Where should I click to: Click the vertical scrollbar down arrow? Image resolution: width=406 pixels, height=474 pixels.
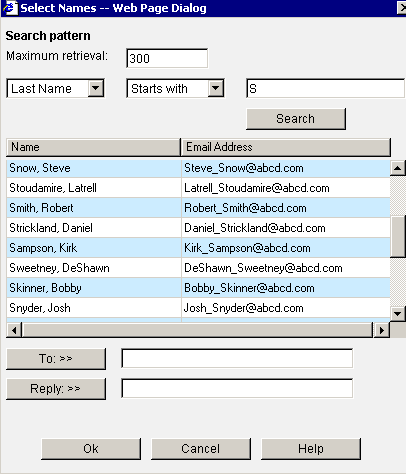pos(398,314)
